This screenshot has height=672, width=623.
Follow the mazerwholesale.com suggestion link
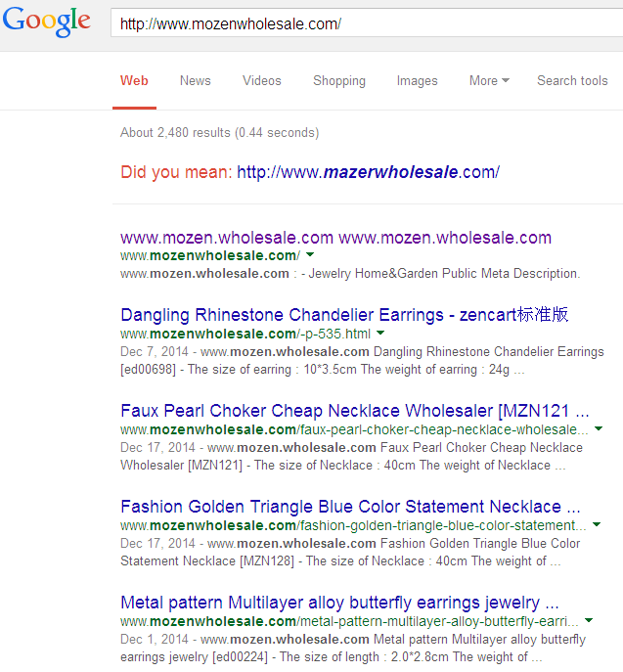[x=368, y=172]
